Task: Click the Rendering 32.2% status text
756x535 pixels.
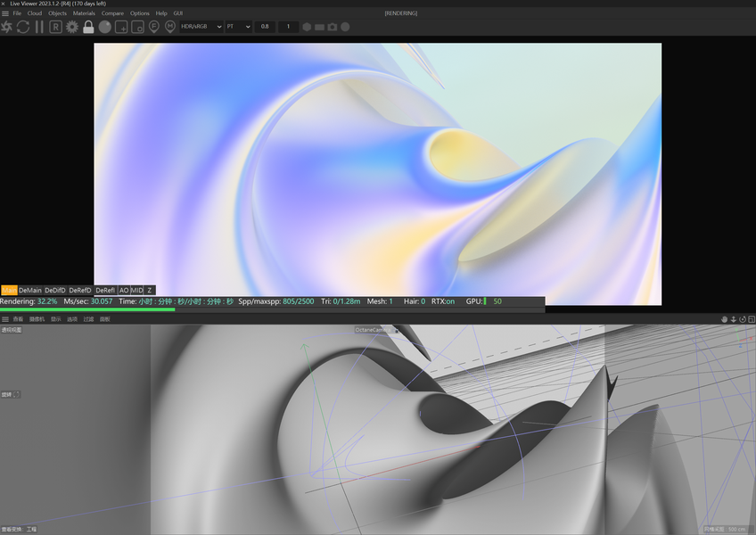Action: coord(29,301)
